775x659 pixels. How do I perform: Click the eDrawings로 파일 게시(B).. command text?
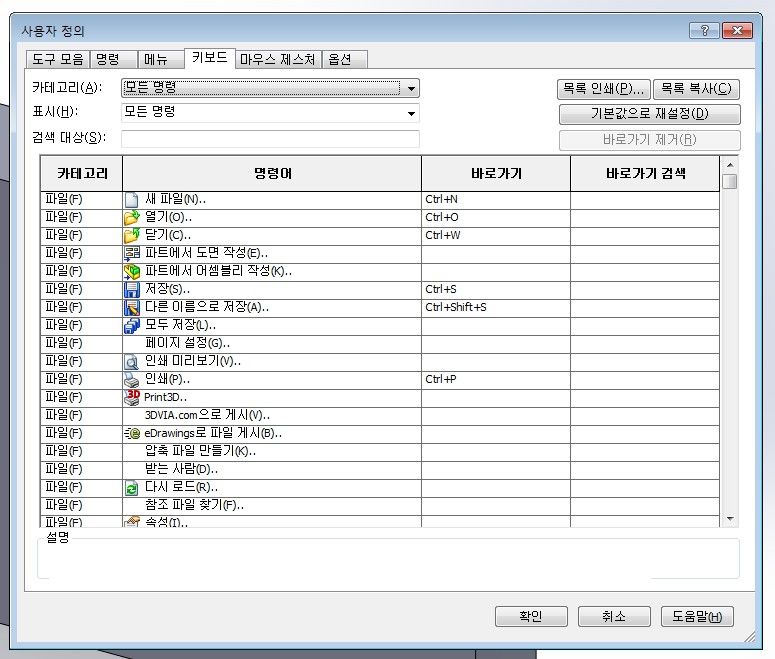[213, 434]
